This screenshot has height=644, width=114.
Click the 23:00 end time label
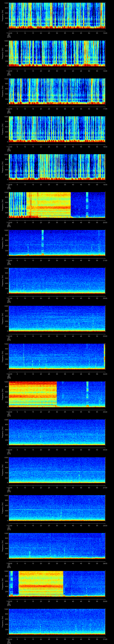click(105, 336)
